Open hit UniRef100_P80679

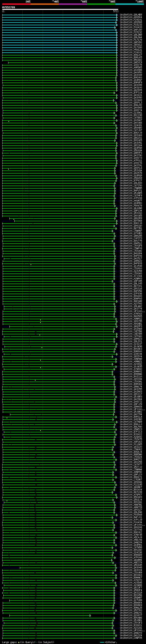131,206
